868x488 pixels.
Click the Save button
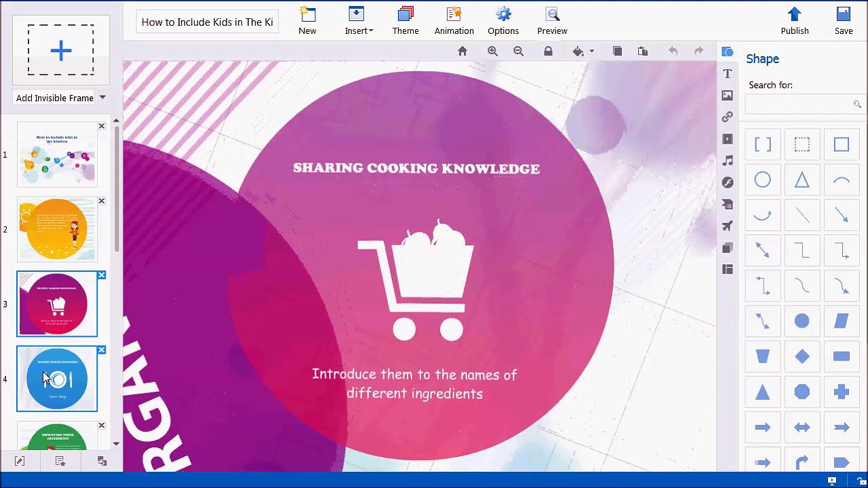point(844,22)
